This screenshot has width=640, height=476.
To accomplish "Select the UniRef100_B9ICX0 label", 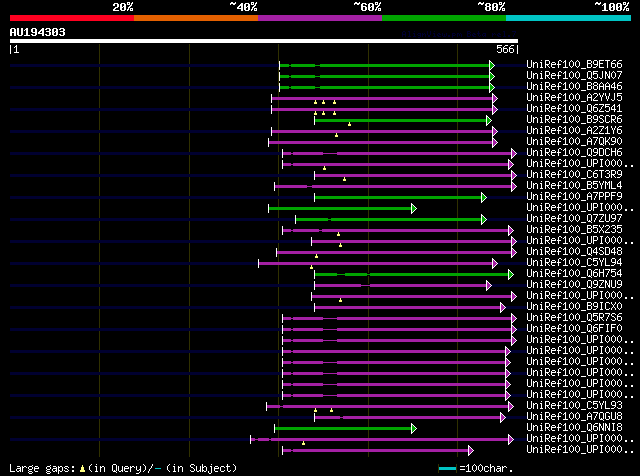I will pyautogui.click(x=574, y=307).
